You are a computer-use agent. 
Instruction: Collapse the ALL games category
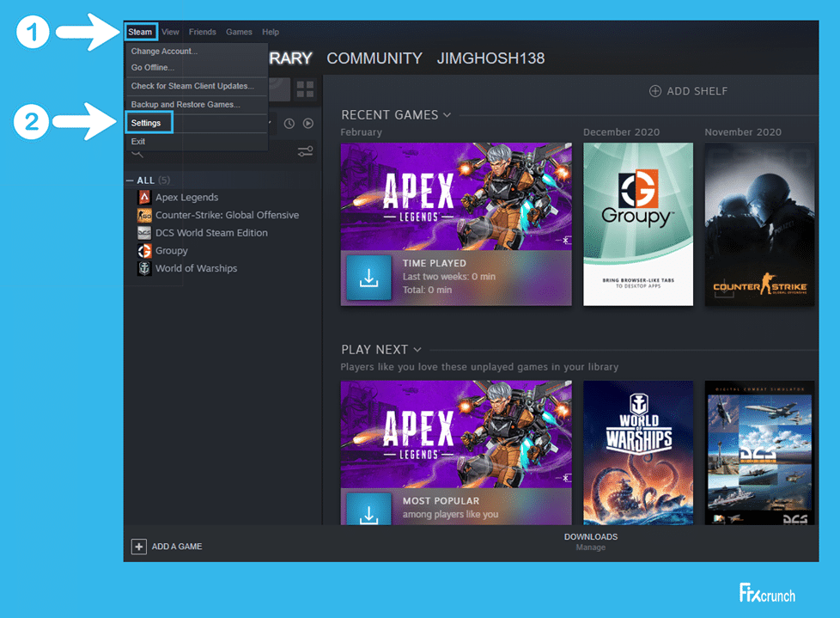pyautogui.click(x=130, y=181)
